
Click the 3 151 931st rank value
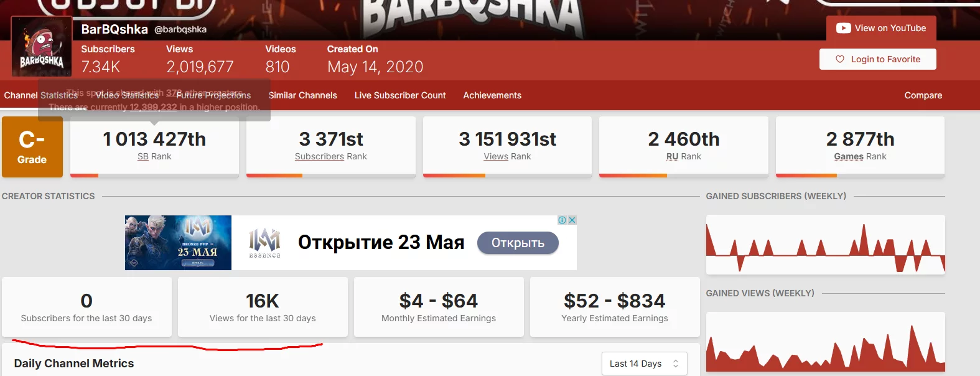508,139
